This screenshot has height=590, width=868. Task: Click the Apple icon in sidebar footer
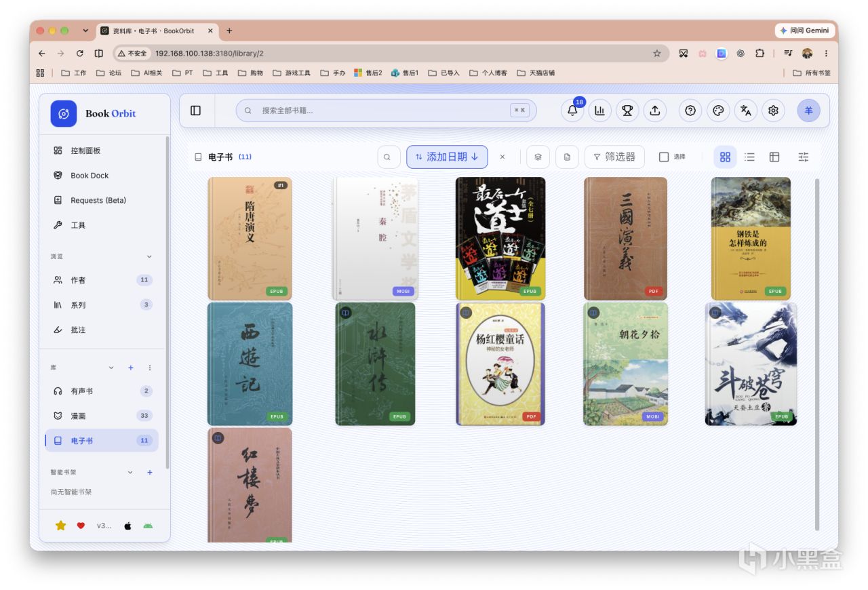[127, 526]
